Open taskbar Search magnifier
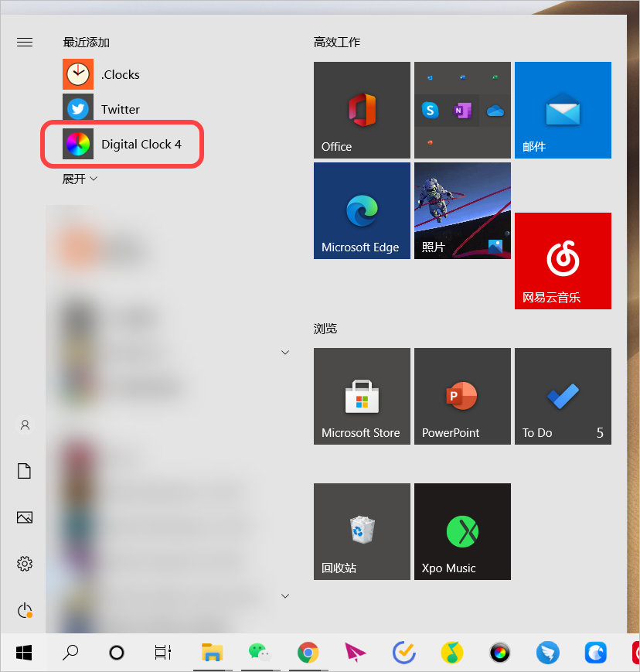This screenshot has height=672, width=640. [70, 653]
